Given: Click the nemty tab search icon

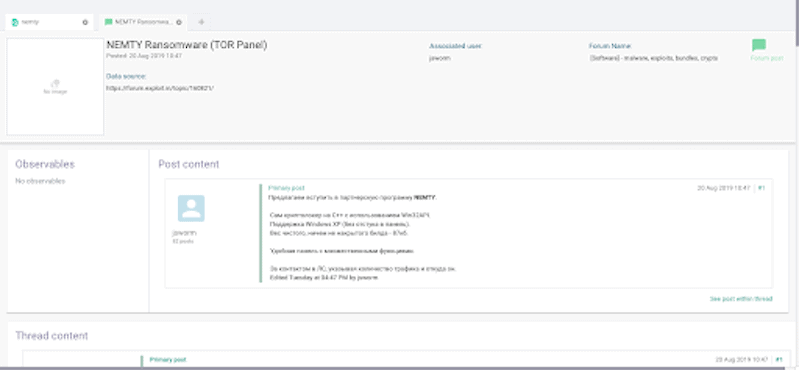Looking at the screenshot, I should 15,22.
